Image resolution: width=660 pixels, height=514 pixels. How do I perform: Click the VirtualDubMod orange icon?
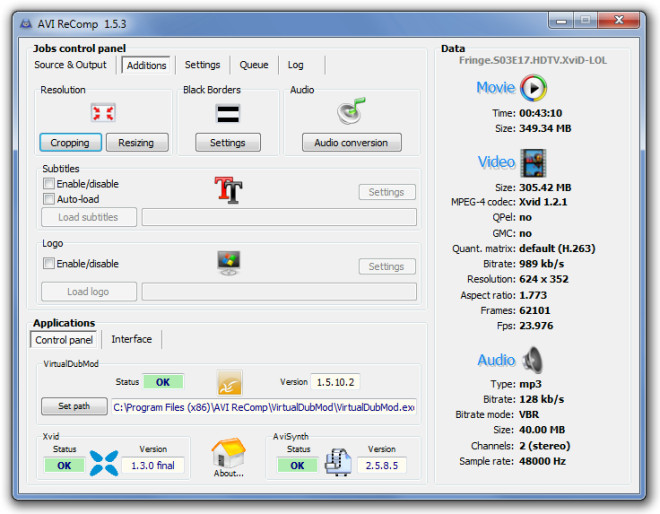tap(229, 382)
